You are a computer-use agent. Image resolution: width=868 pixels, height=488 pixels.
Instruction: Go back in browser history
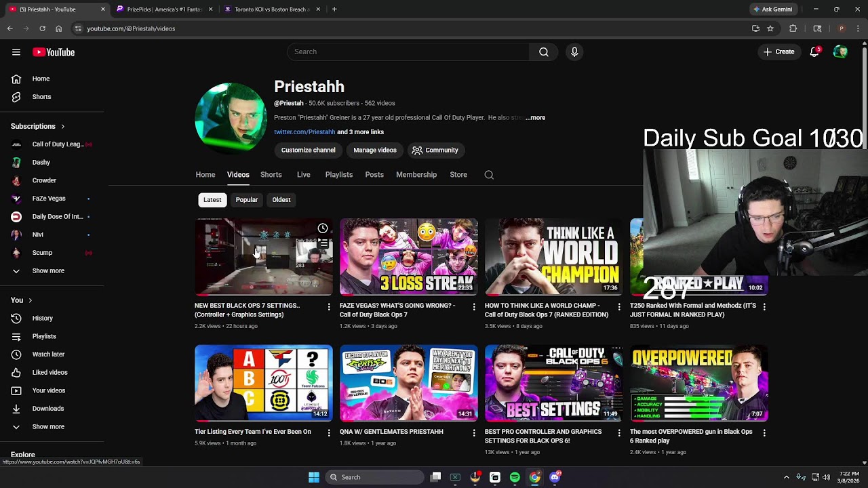9,28
